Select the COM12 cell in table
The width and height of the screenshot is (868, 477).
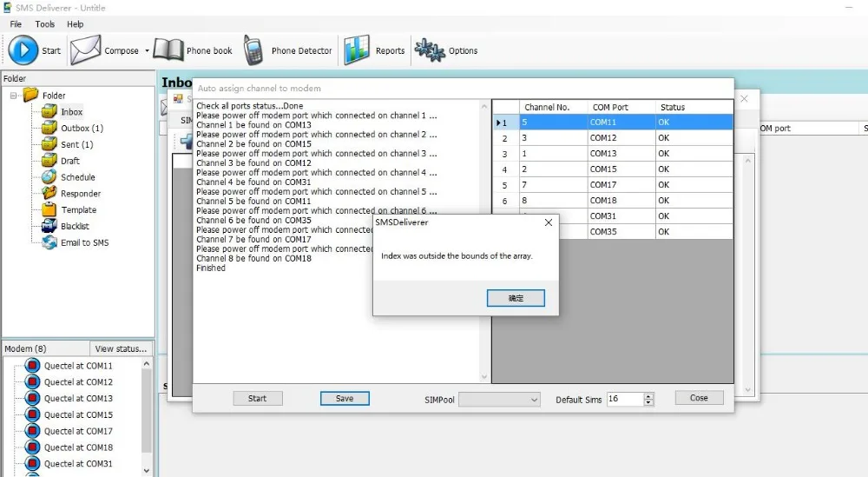621,137
